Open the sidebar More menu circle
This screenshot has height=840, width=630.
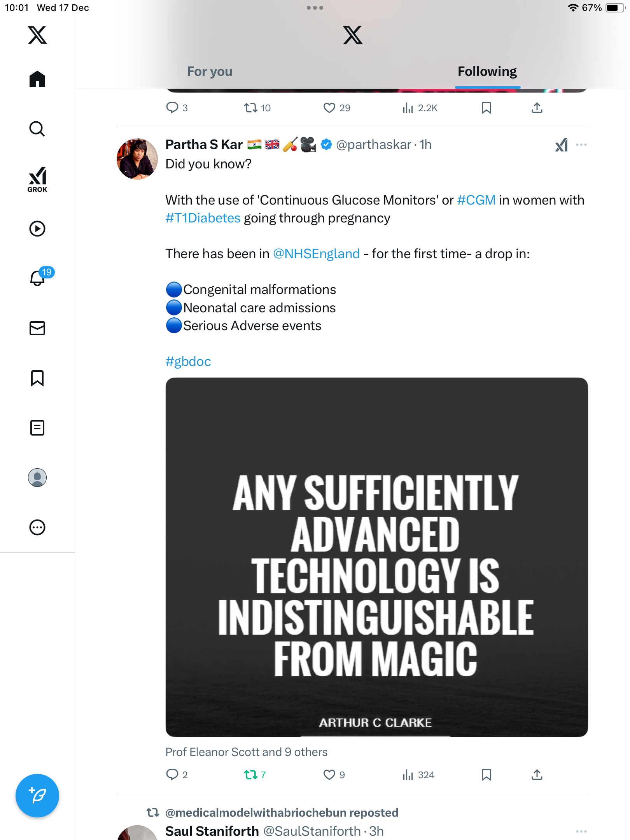[x=37, y=527]
